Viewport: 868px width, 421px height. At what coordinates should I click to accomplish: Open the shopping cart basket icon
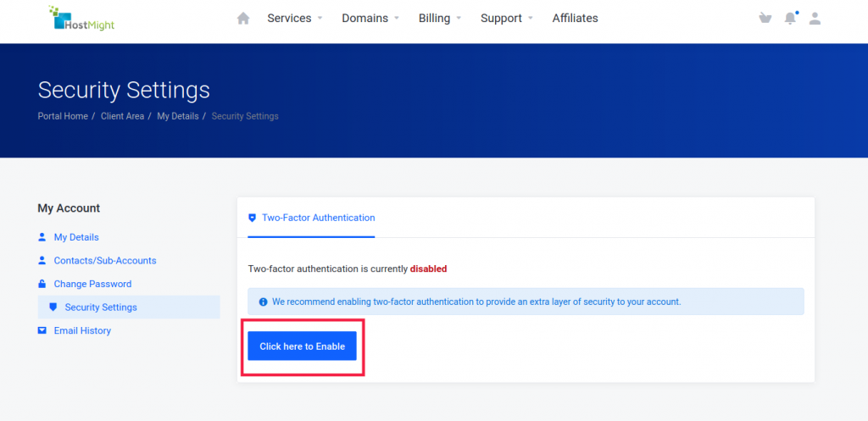[765, 19]
